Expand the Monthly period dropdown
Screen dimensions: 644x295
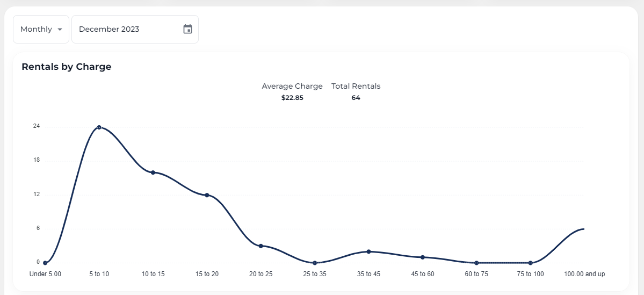(x=41, y=29)
